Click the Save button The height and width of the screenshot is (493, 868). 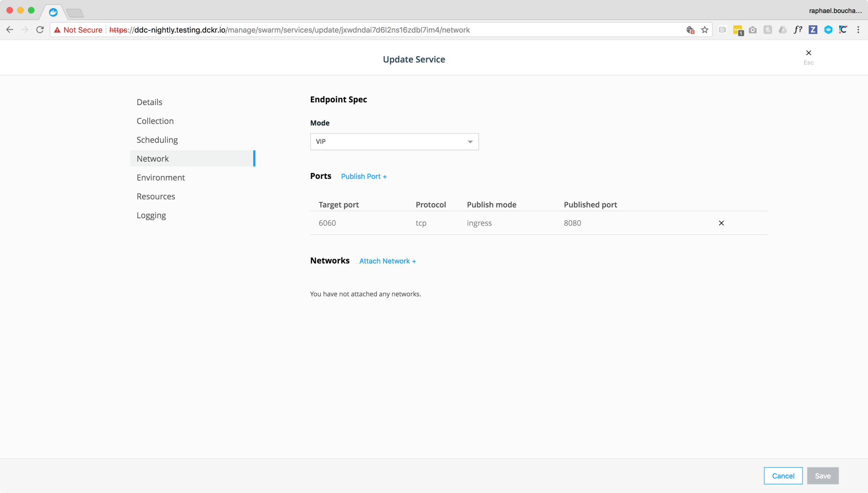(824, 476)
